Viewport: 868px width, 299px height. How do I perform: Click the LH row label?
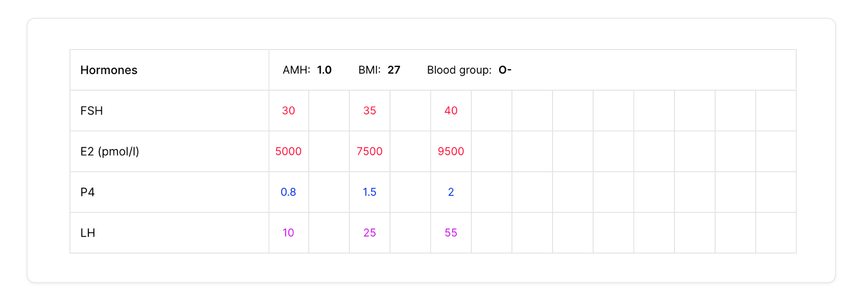87,233
